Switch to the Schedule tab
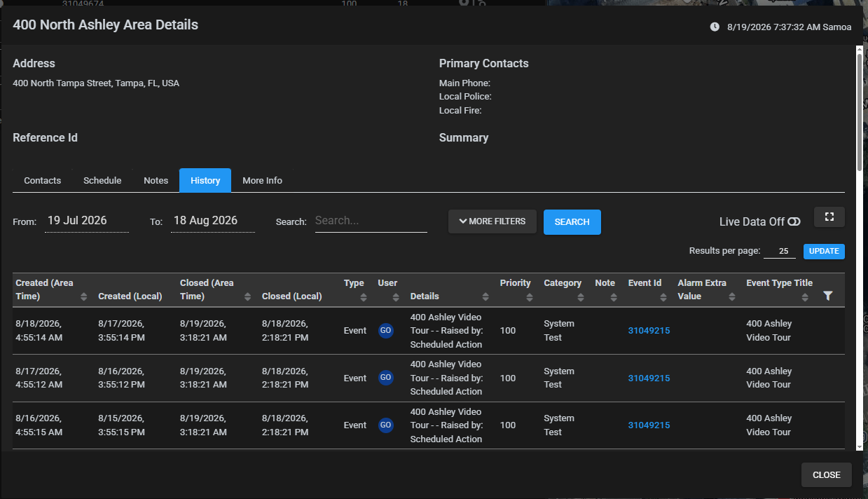 pos(102,180)
